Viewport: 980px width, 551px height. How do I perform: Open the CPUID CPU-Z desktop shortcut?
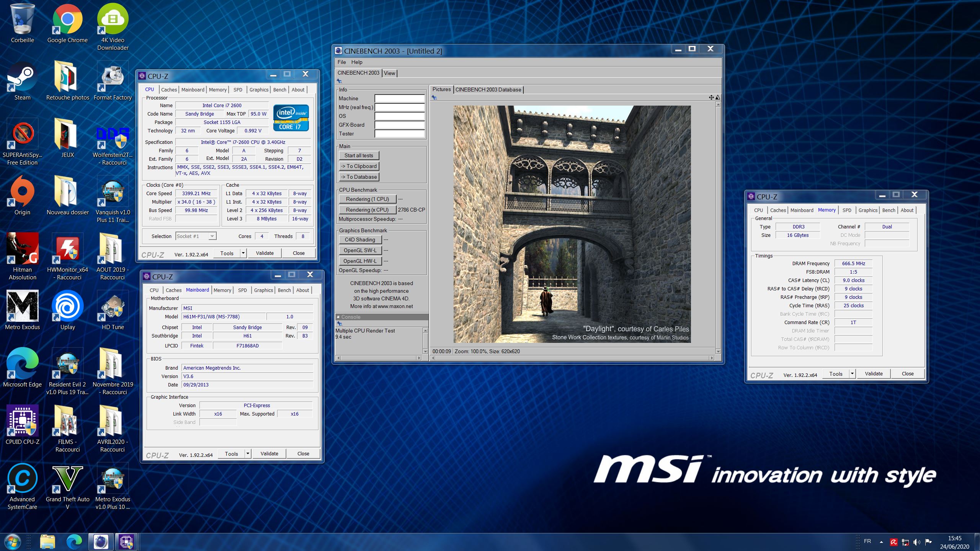pyautogui.click(x=23, y=425)
